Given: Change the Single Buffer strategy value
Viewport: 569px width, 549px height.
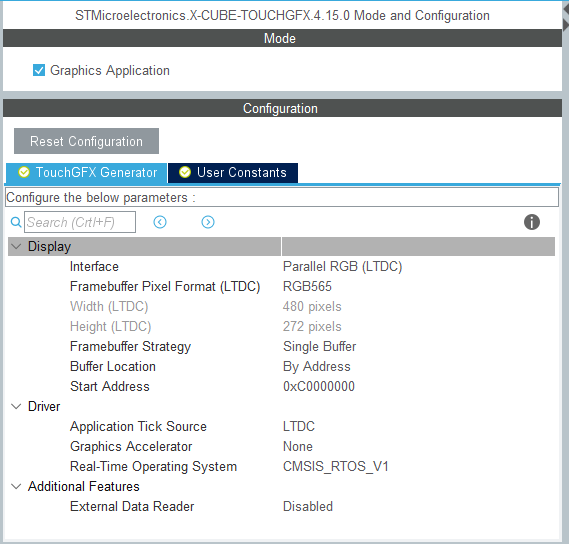Looking at the screenshot, I should coord(319,346).
